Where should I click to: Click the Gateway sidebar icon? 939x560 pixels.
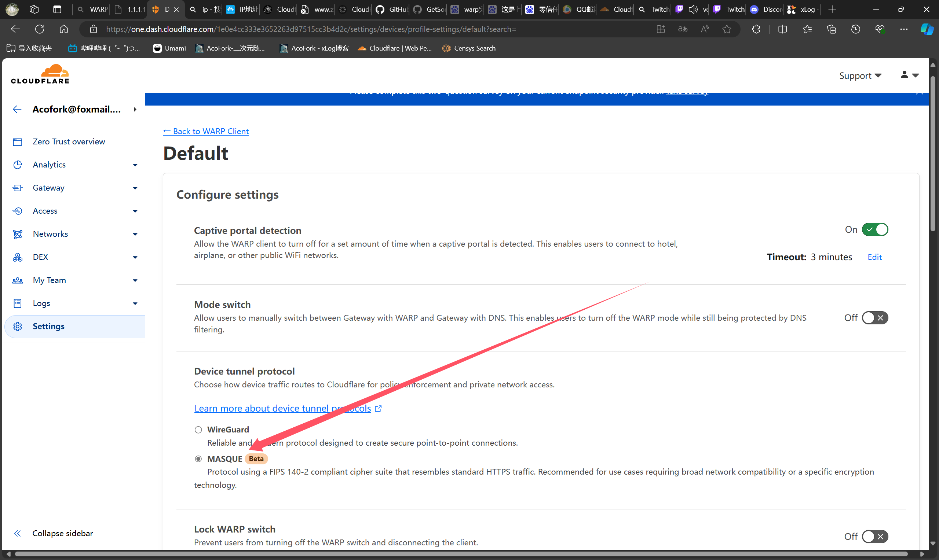click(17, 188)
